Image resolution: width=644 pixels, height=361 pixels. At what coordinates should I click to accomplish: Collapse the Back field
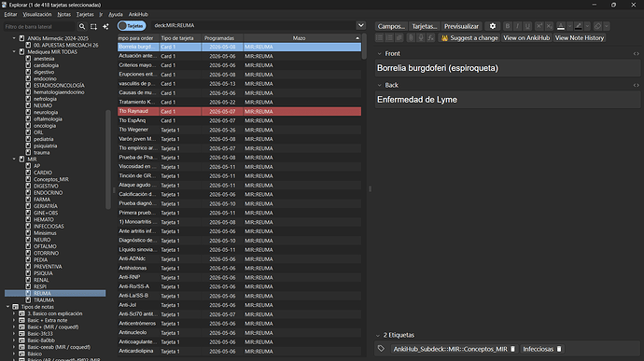[x=380, y=86]
